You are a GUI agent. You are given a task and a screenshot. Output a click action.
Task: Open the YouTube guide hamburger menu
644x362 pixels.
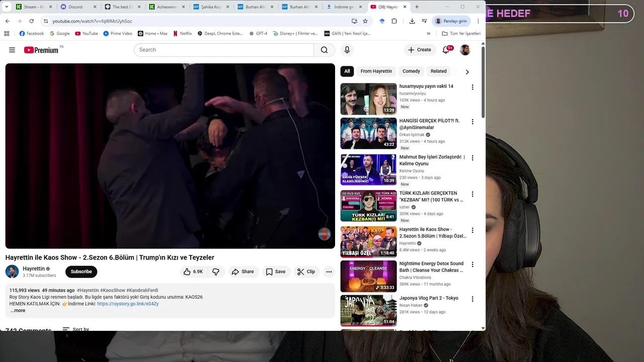[x=12, y=50]
